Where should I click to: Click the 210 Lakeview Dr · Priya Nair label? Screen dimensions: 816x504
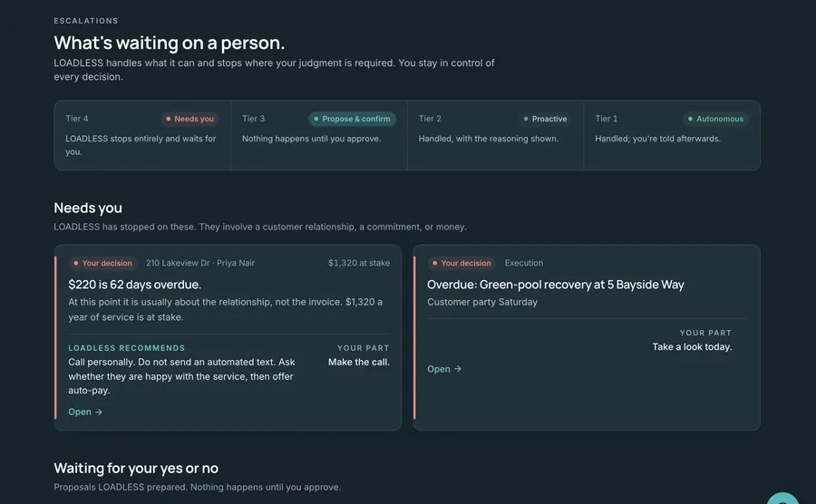200,263
